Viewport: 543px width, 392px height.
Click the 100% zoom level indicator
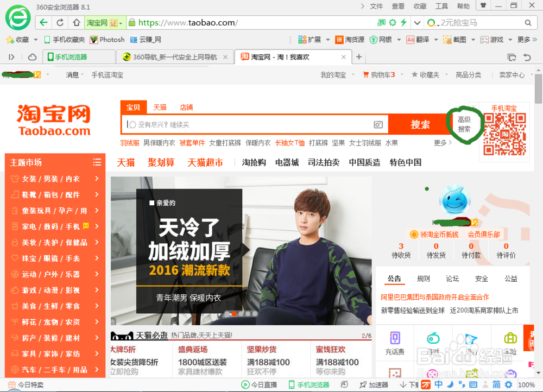[526, 385]
